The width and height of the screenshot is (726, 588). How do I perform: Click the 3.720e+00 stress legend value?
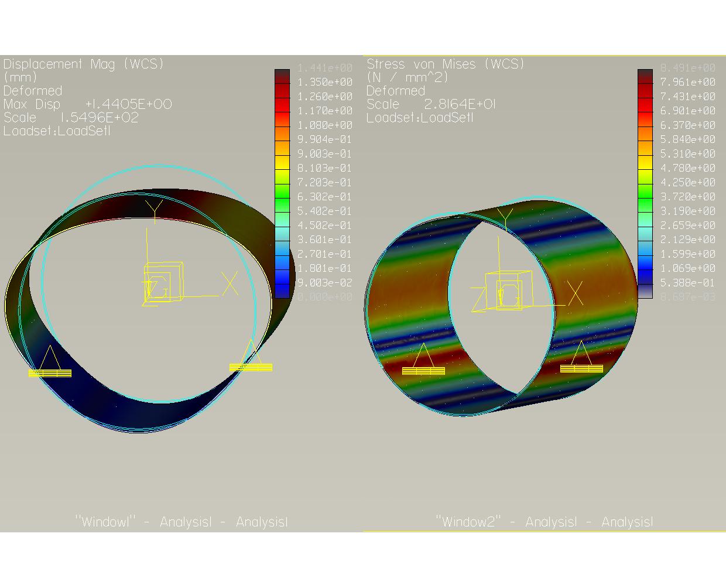[x=688, y=197]
